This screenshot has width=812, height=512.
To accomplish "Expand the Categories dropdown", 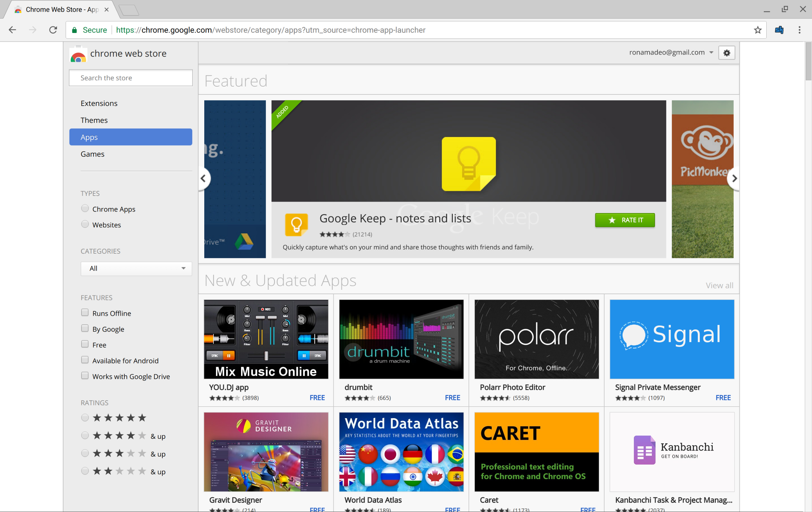I will (134, 268).
